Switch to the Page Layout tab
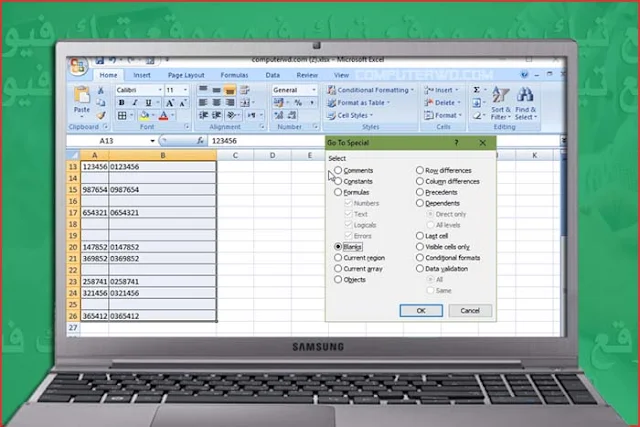The width and height of the screenshot is (640, 427). point(186,75)
